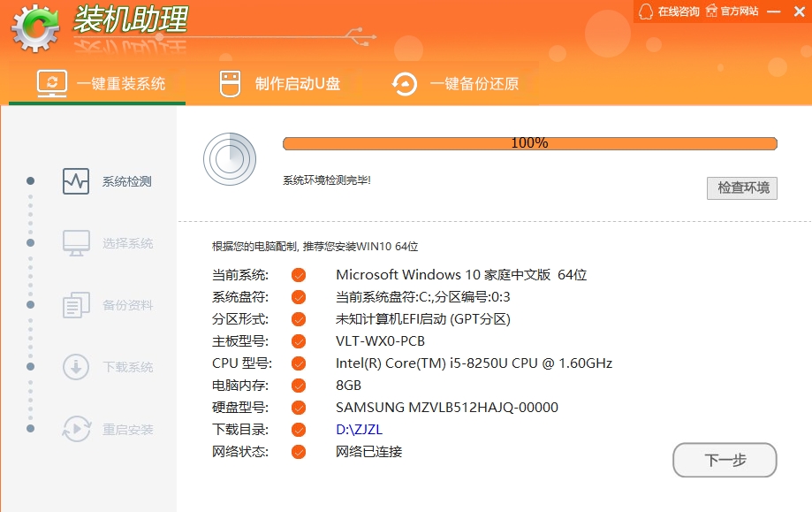Image resolution: width=812 pixels, height=512 pixels.
Task: Click the check mark beside 分区形式
Action: (x=299, y=319)
